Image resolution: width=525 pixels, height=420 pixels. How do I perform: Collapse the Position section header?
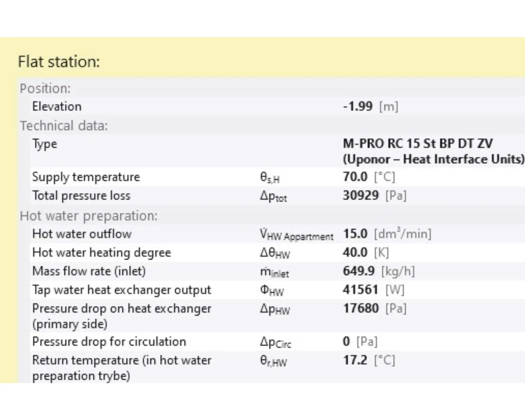pyautogui.click(x=45, y=88)
